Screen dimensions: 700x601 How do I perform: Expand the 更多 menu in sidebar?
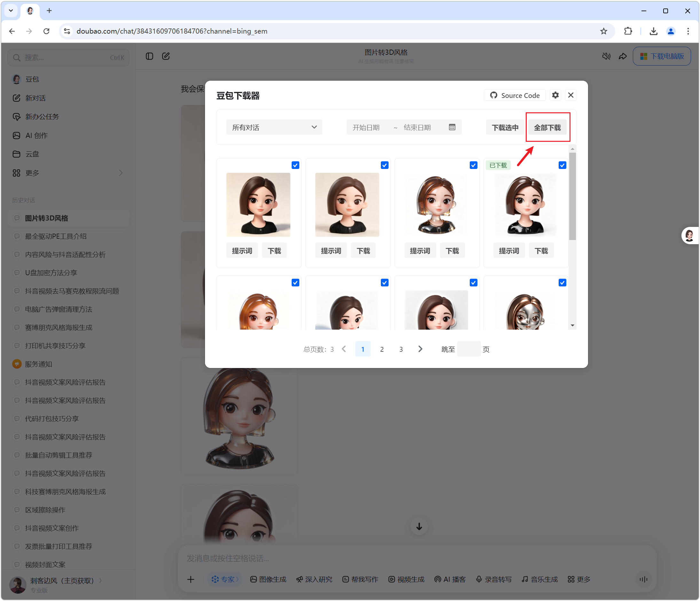click(68, 173)
